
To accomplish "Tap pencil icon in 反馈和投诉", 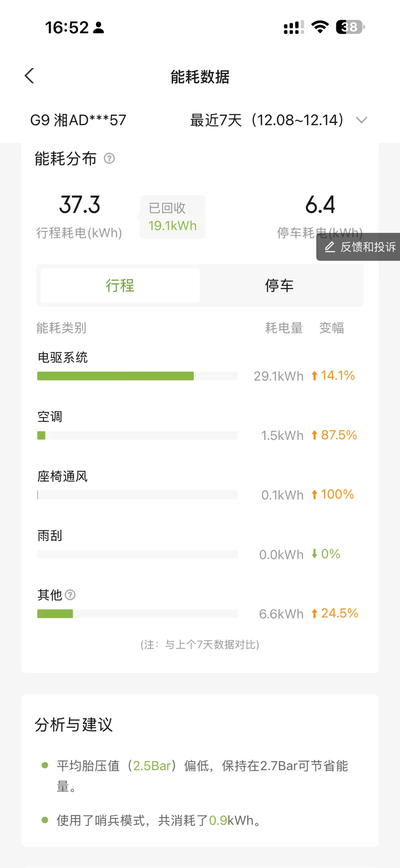I will [330, 247].
